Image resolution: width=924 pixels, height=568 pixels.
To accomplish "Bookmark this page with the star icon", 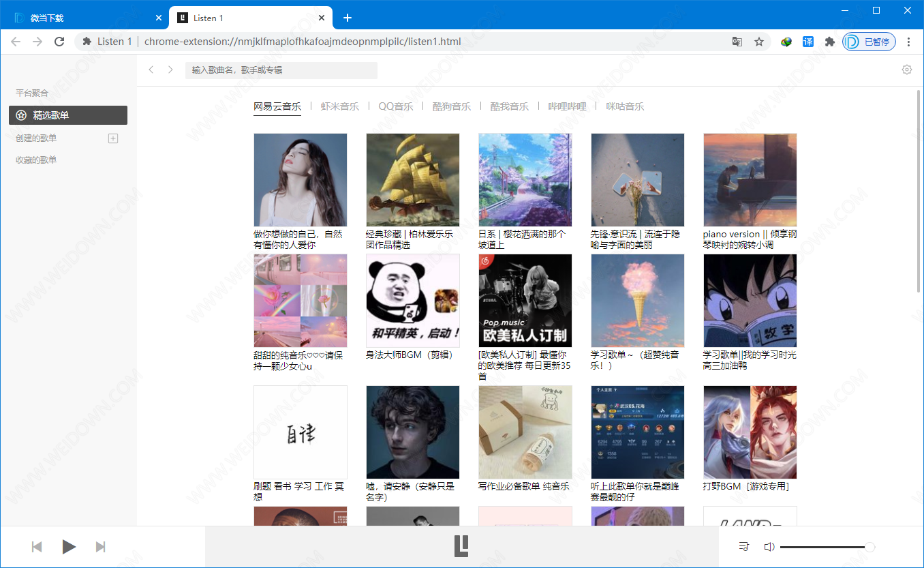I will (759, 42).
